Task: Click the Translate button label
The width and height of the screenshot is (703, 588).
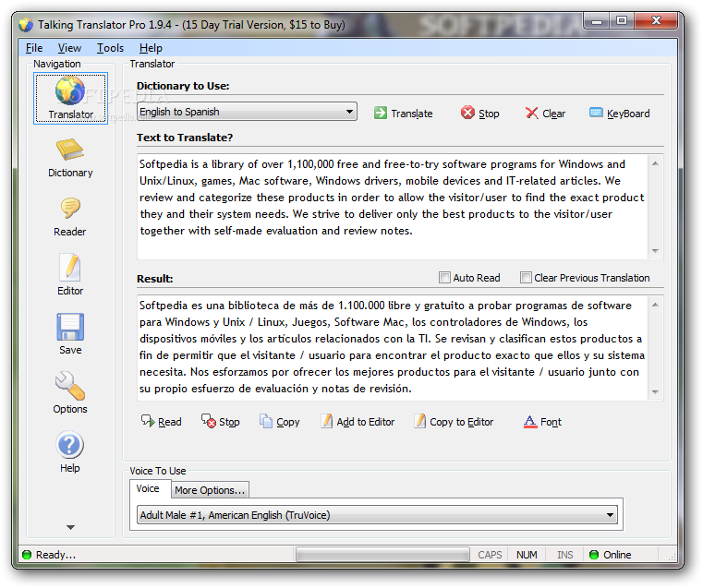Action: tap(412, 114)
